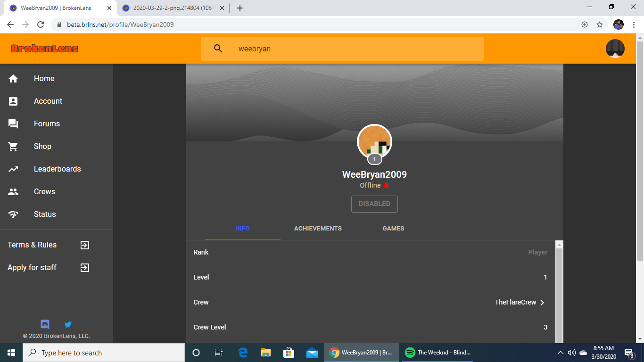
Task: Click the Crew Level row label
Action: [210, 328]
